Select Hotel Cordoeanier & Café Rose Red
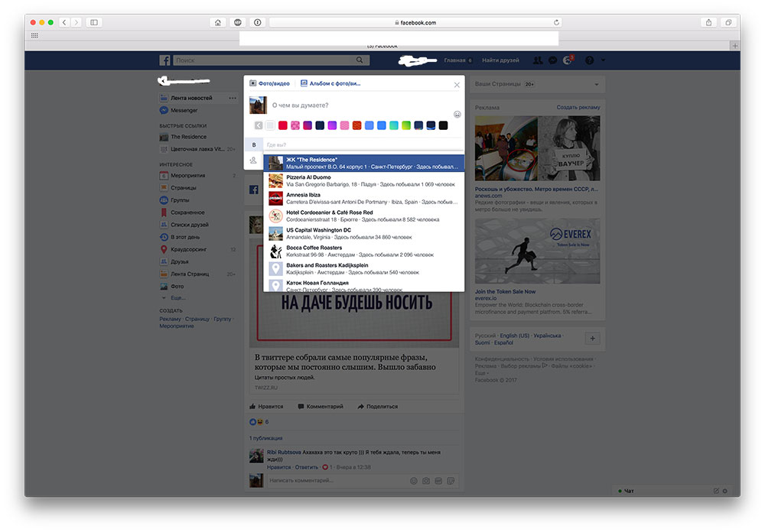 click(x=364, y=216)
